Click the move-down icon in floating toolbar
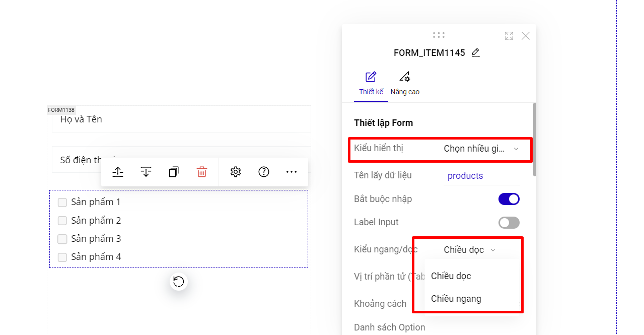The height and width of the screenshot is (335, 644). click(146, 172)
